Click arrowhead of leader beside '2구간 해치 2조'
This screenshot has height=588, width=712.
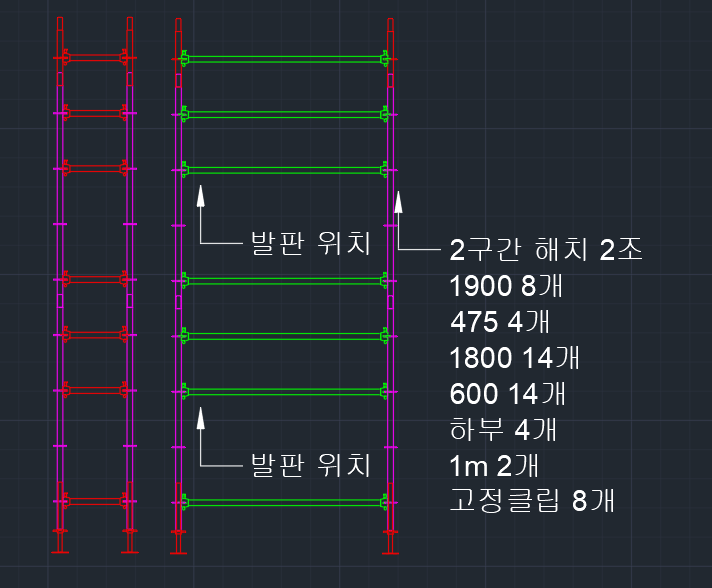coord(398,202)
